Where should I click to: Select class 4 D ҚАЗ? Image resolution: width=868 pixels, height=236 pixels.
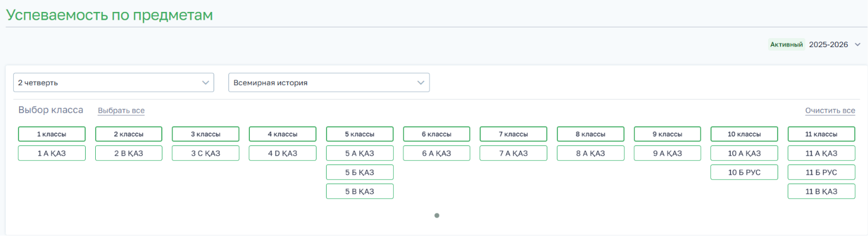click(x=283, y=153)
